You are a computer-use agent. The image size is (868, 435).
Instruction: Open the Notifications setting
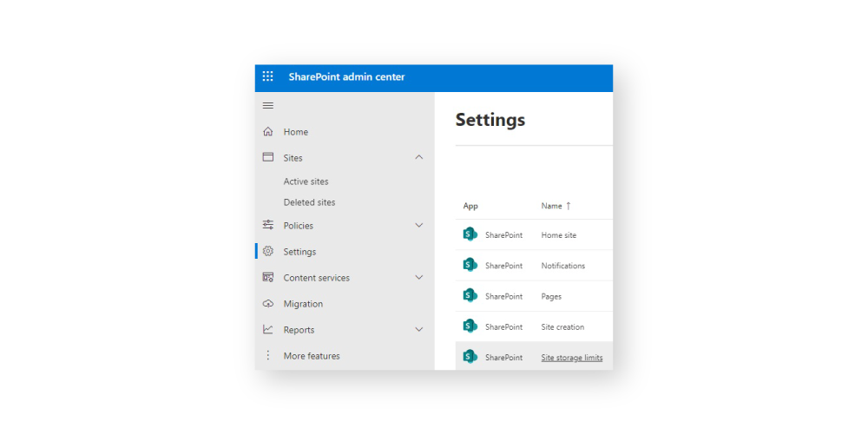(562, 266)
